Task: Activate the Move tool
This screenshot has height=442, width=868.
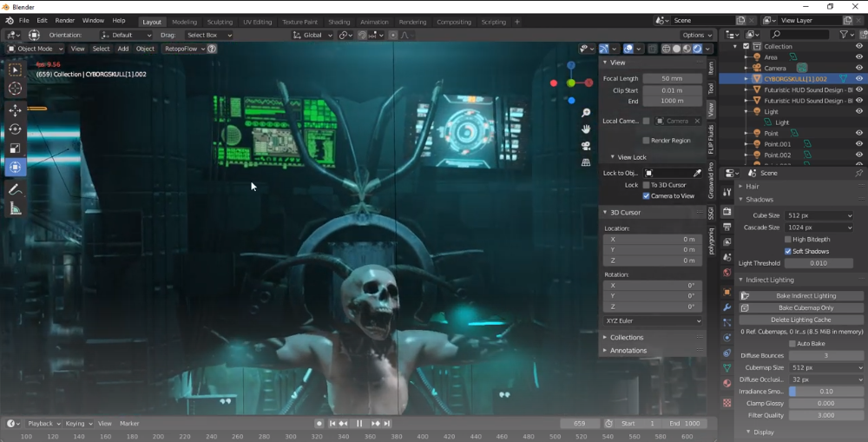Action: (x=15, y=109)
